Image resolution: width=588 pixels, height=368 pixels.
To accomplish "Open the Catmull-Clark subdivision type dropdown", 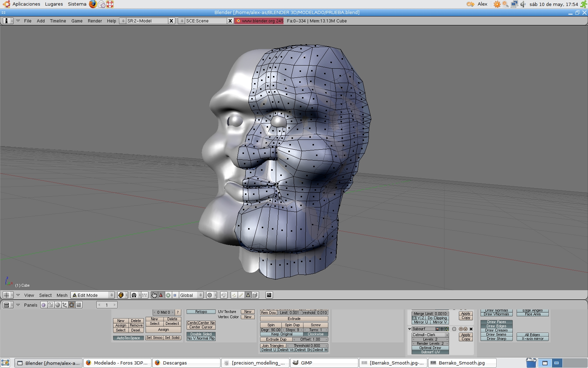I will (430, 335).
